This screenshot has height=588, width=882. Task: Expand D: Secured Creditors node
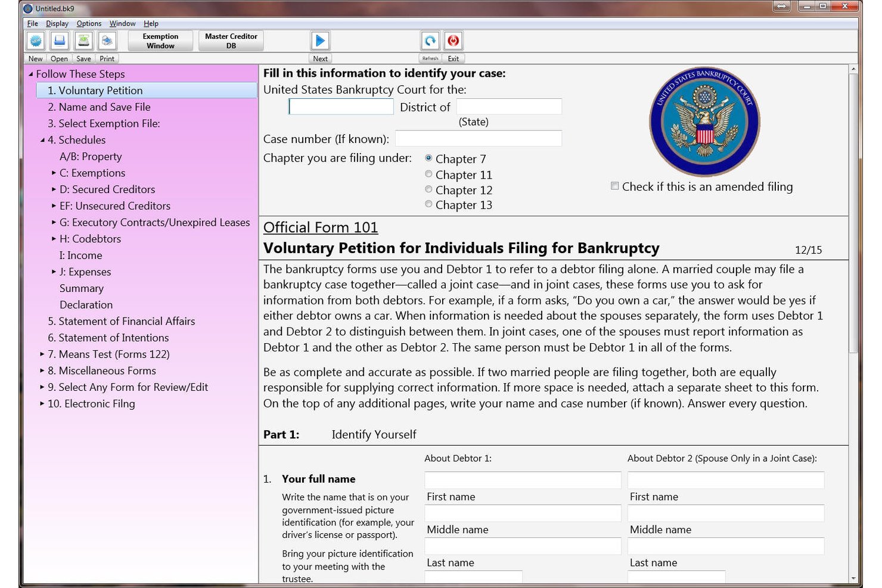(x=54, y=189)
